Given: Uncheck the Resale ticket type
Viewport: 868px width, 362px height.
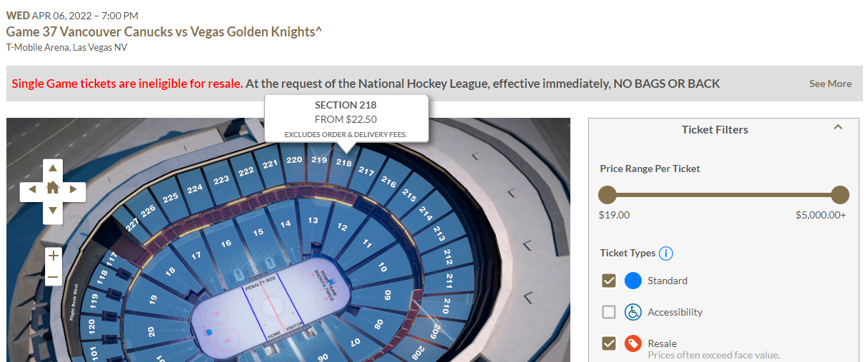Looking at the screenshot, I should coord(609,343).
